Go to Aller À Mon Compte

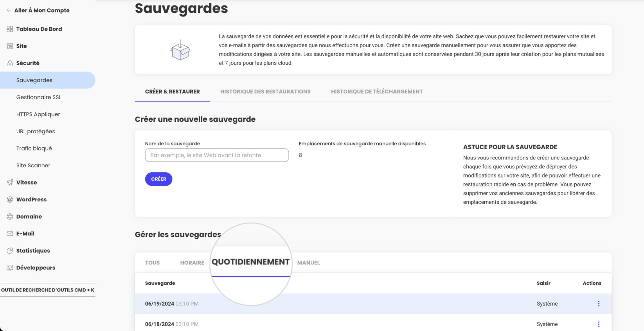[42, 10]
